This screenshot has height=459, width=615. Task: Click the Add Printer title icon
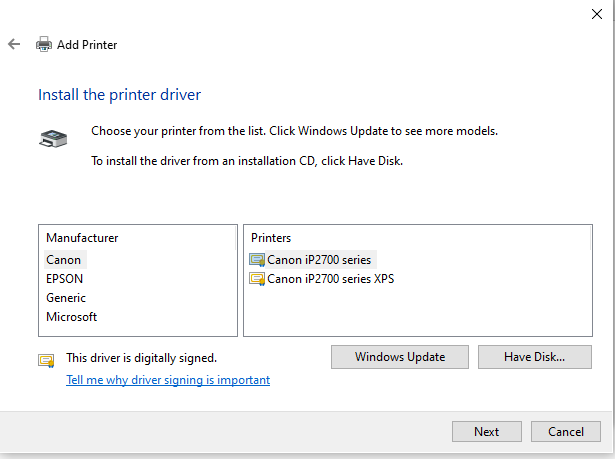click(44, 45)
